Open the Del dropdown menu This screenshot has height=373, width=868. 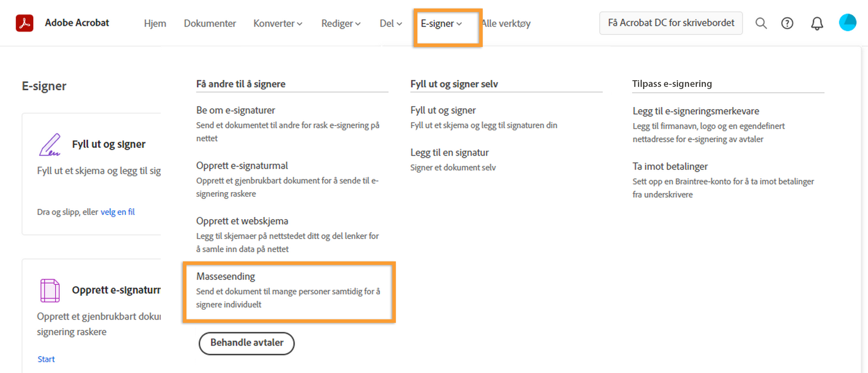[x=390, y=23]
